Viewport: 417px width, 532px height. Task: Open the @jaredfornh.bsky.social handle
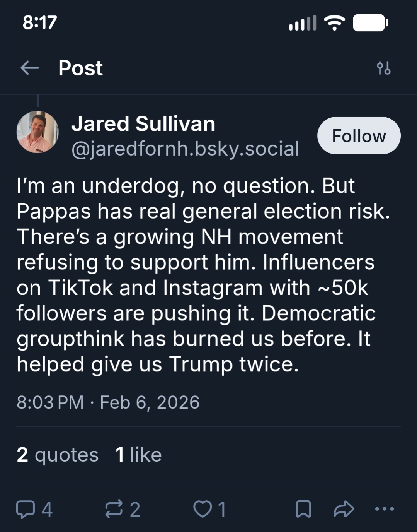pos(185,149)
